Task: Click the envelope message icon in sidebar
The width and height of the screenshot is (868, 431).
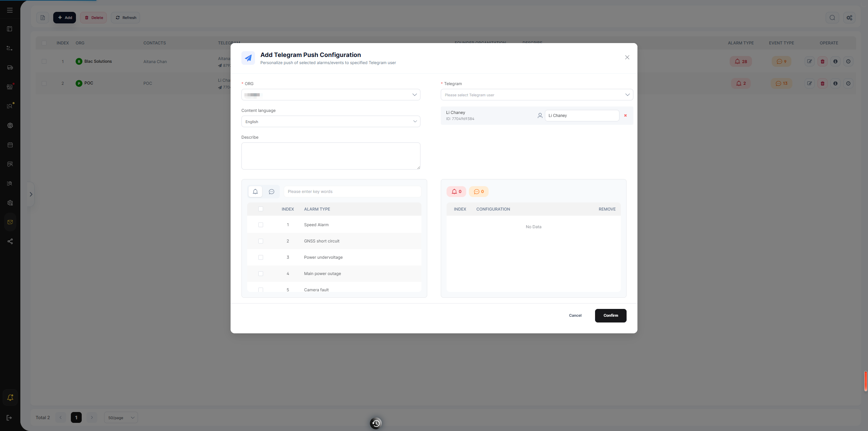Action: tap(10, 222)
